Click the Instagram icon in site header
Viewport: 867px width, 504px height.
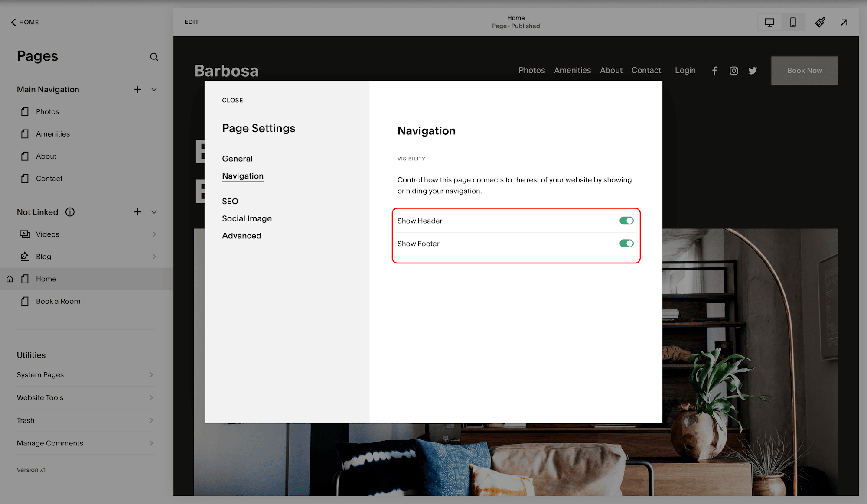pos(733,71)
